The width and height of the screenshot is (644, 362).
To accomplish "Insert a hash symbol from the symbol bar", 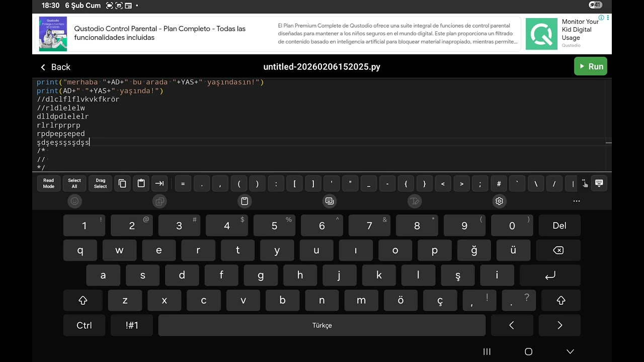I will coord(499,184).
